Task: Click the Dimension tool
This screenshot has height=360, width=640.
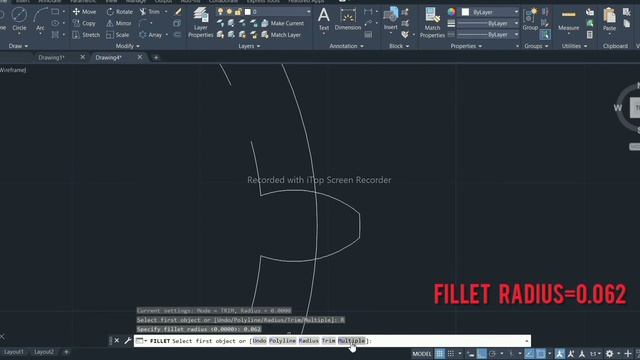Action: (x=348, y=19)
